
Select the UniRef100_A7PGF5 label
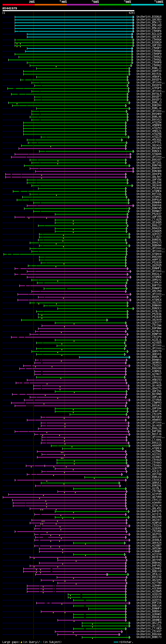149,88
